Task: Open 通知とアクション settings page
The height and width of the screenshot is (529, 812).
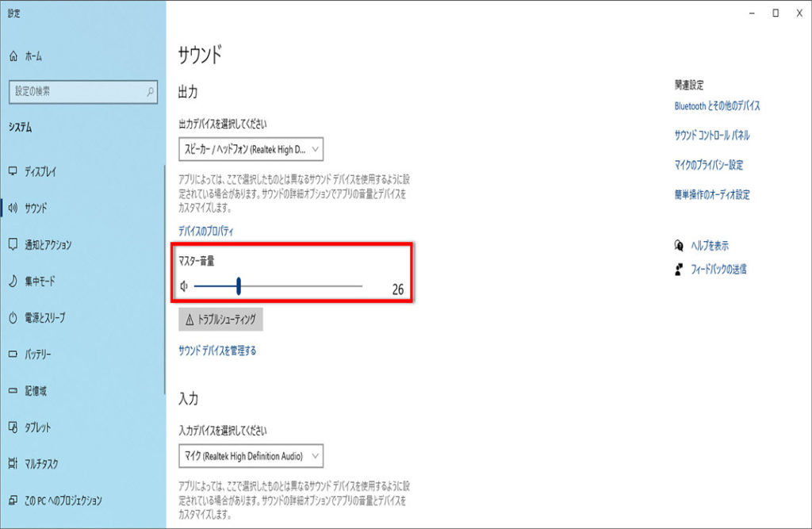Action: point(48,245)
